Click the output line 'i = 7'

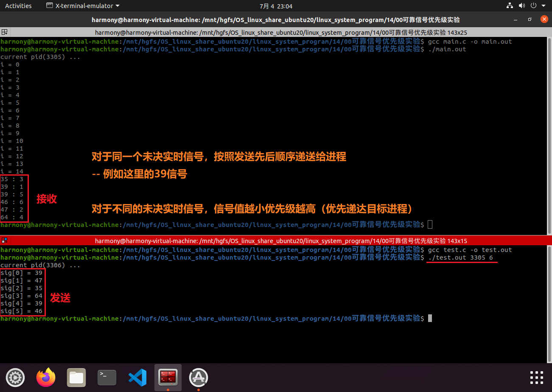[x=10, y=118]
